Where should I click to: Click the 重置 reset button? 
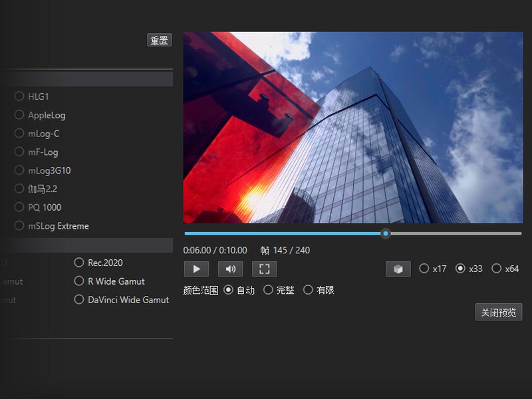click(x=160, y=40)
